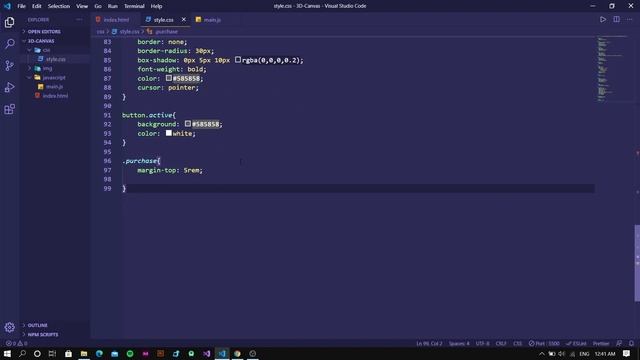The image size is (640, 360).
Task: Collapse 3D-CANVAS folder section
Action: tap(41, 41)
